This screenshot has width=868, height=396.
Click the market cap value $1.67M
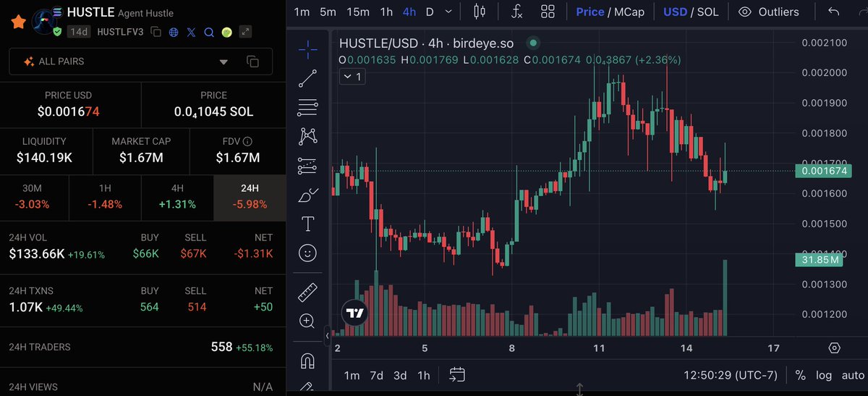tap(141, 157)
